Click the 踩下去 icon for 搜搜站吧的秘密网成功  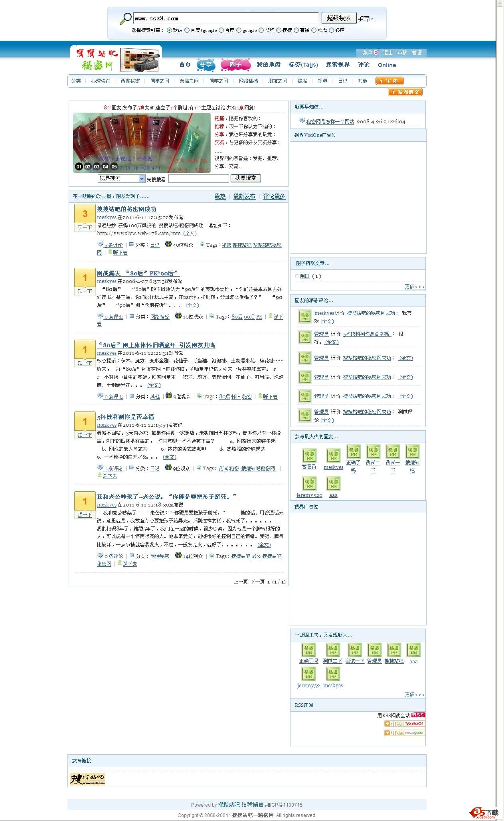pyautogui.click(x=110, y=252)
